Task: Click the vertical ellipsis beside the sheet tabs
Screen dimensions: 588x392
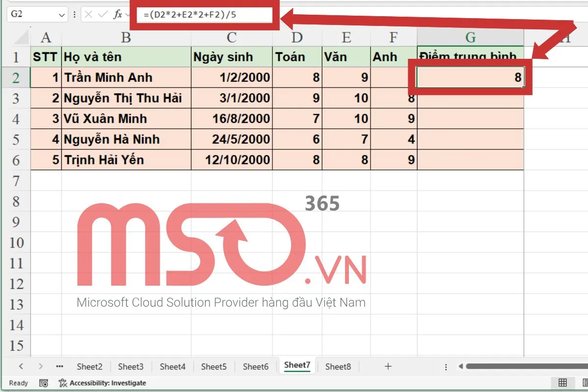Action: click(x=445, y=366)
